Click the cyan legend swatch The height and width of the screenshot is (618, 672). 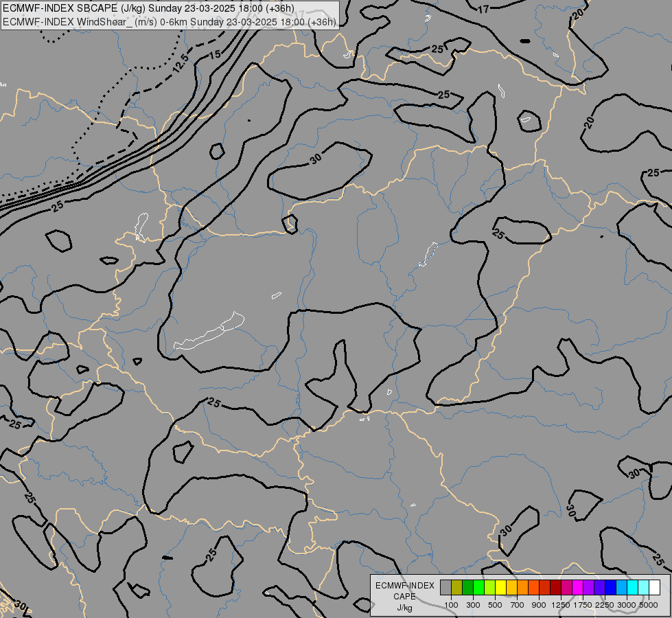(x=633, y=587)
